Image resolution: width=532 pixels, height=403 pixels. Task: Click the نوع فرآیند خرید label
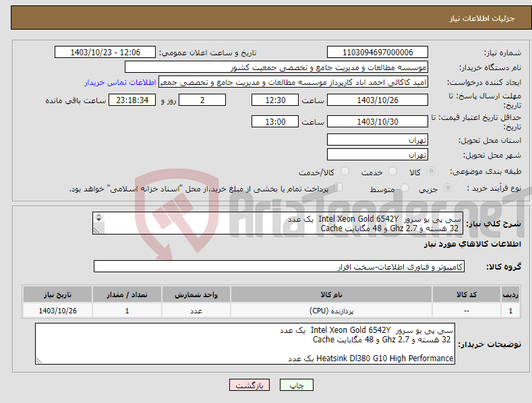tap(494, 188)
